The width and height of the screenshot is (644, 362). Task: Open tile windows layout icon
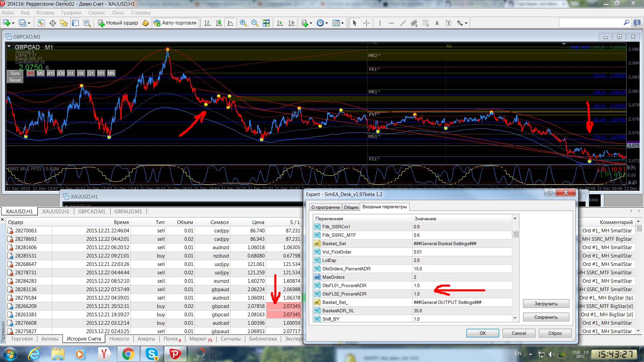[x=266, y=23]
